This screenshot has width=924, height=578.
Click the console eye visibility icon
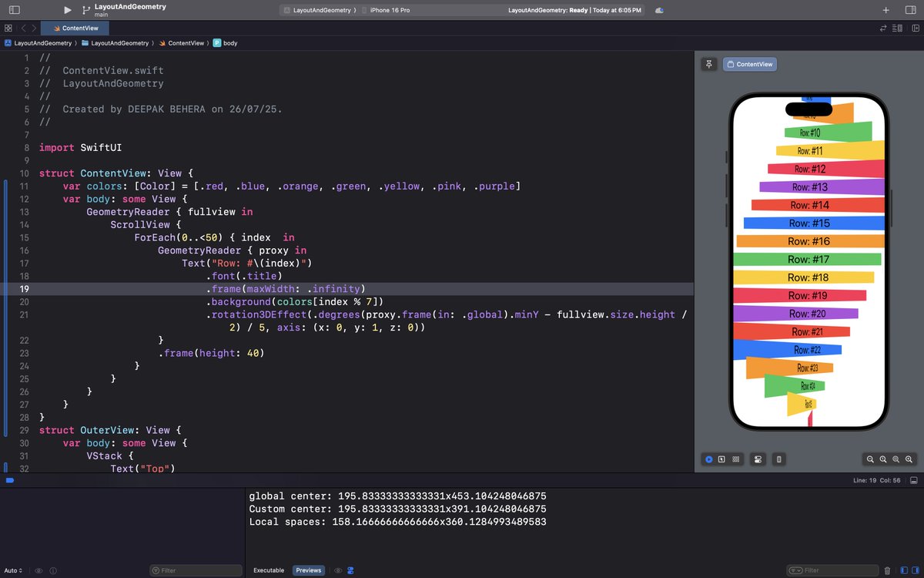pos(338,570)
